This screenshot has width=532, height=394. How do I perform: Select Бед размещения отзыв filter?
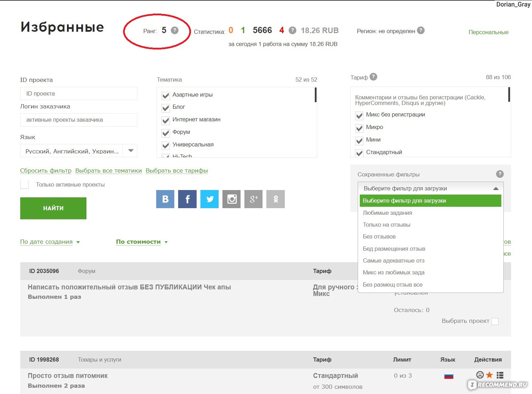click(431, 249)
